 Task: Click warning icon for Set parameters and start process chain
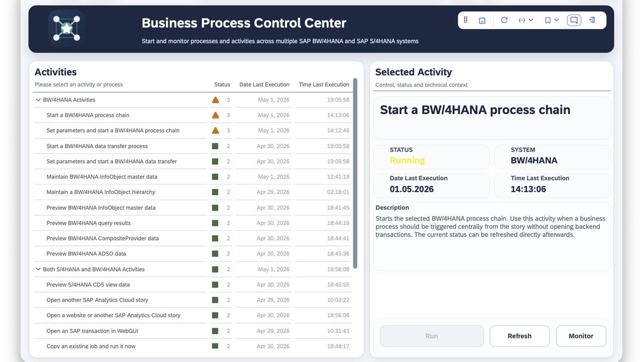(x=215, y=131)
